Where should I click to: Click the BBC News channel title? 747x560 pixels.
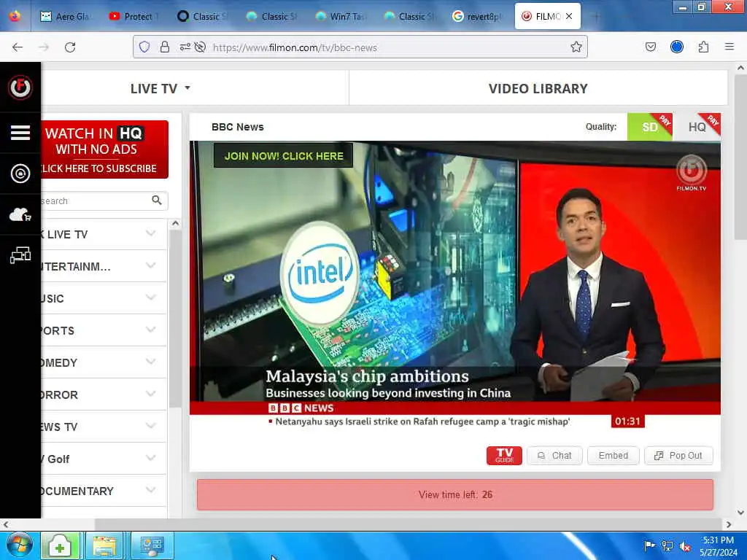237,127
